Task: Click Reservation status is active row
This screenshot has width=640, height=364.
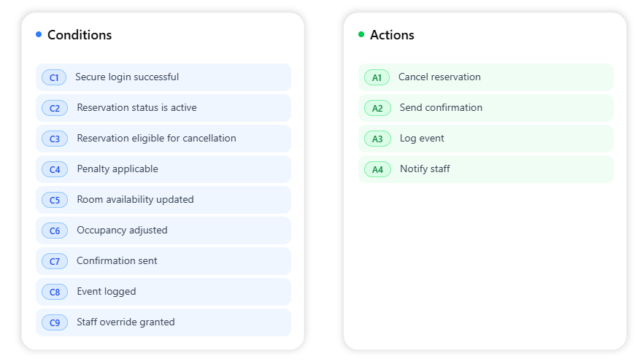Action: click(136, 108)
